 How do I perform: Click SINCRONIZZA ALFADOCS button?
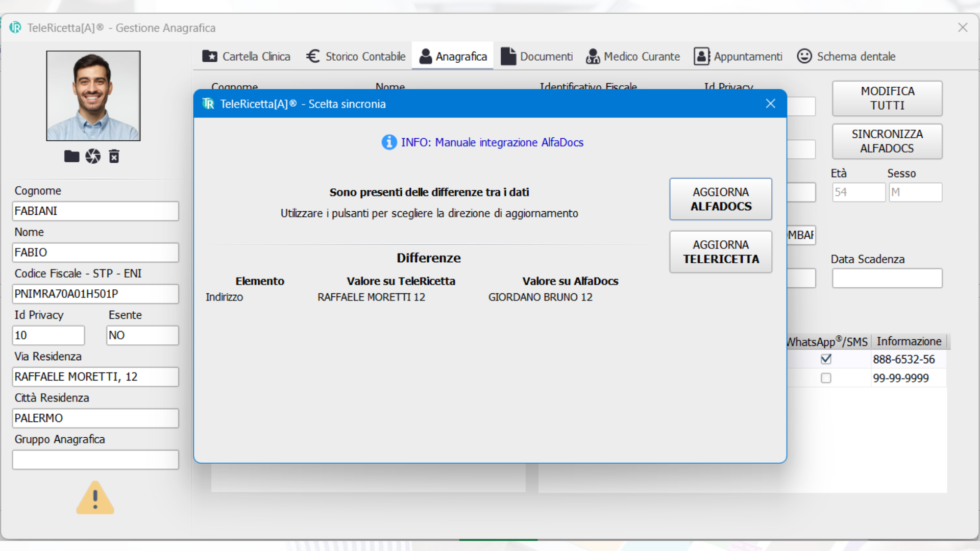(x=887, y=141)
